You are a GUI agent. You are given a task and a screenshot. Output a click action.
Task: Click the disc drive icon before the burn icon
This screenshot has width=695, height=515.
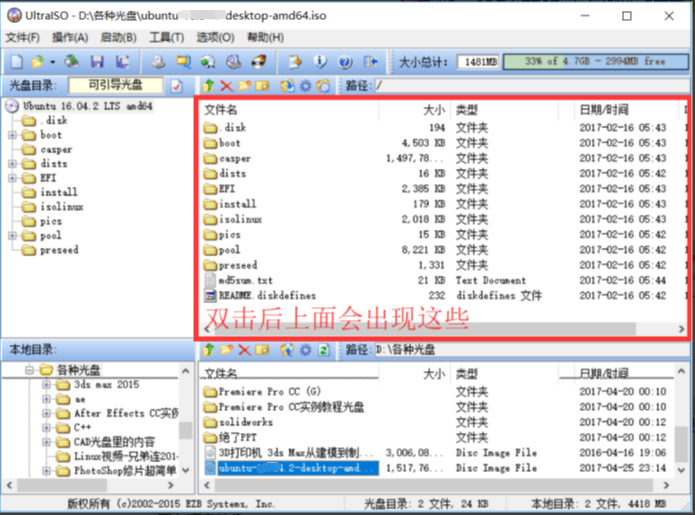(234, 62)
